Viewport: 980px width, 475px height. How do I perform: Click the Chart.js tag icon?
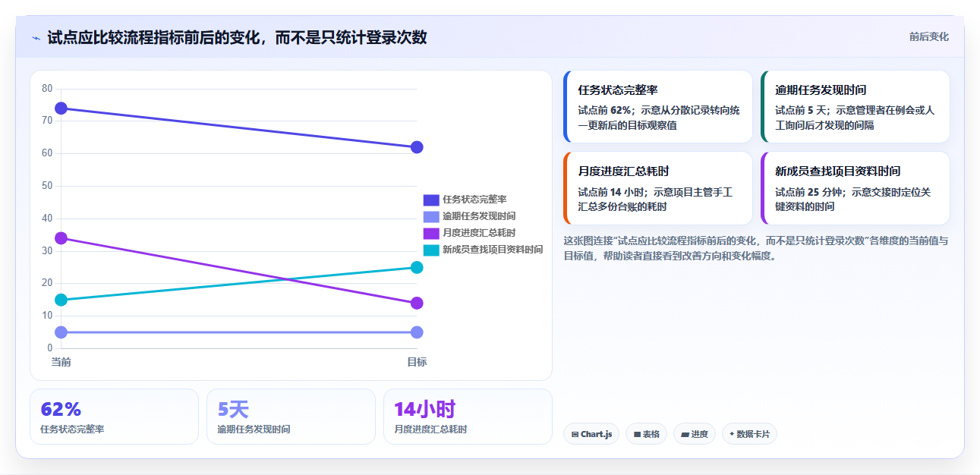click(x=575, y=435)
